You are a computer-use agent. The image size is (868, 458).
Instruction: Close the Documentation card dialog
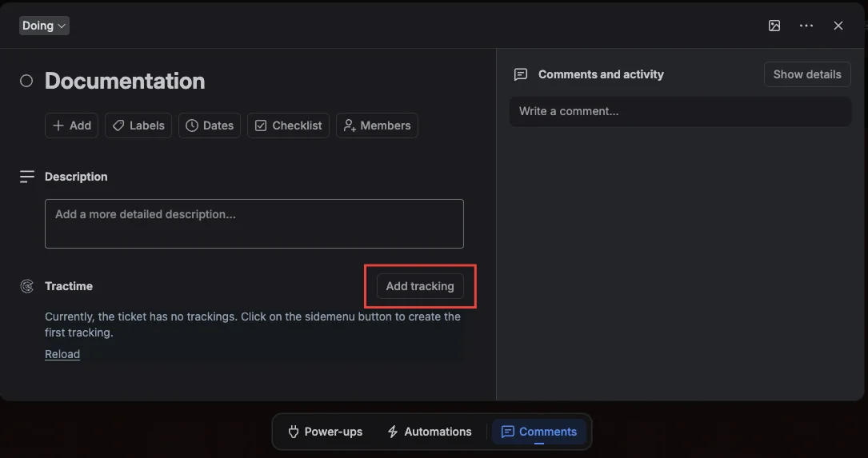click(x=838, y=26)
